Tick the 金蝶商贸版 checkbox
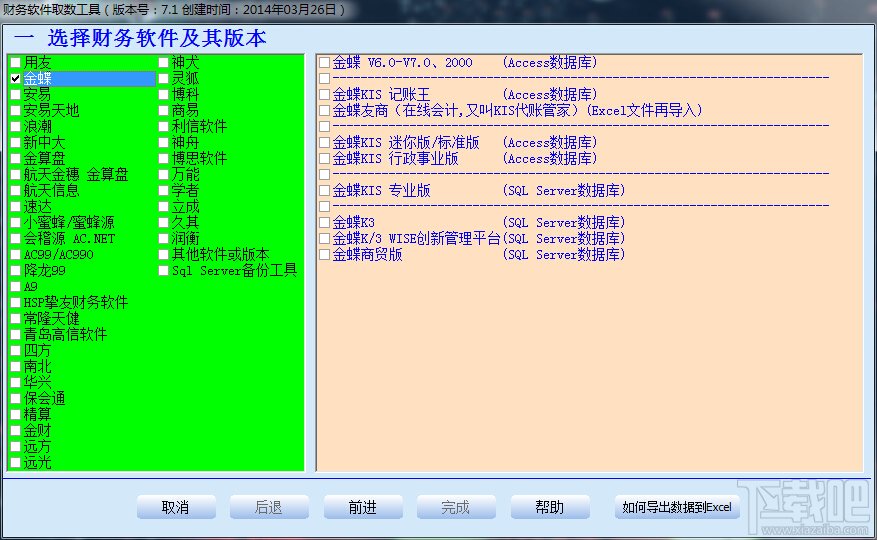The image size is (877, 540). coord(324,255)
